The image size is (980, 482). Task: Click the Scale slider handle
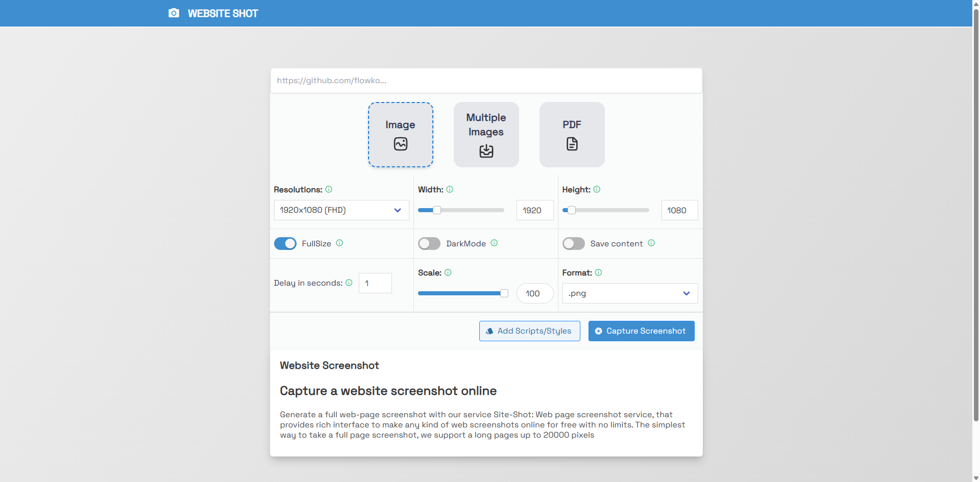pos(504,293)
